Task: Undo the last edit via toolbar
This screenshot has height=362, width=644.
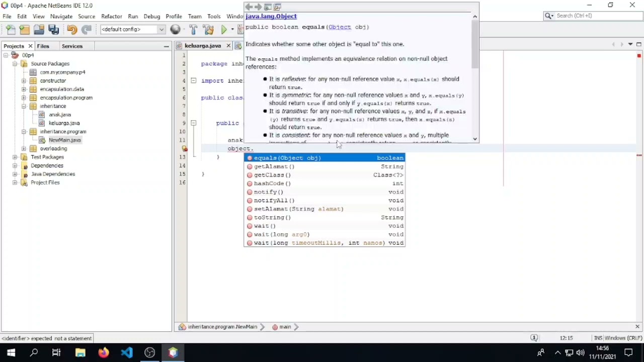Action: click(72, 30)
